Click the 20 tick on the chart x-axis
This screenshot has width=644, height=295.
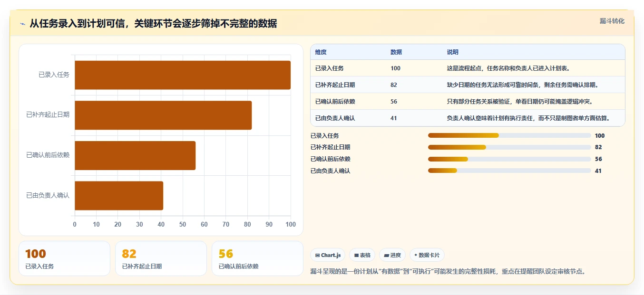pos(118,225)
